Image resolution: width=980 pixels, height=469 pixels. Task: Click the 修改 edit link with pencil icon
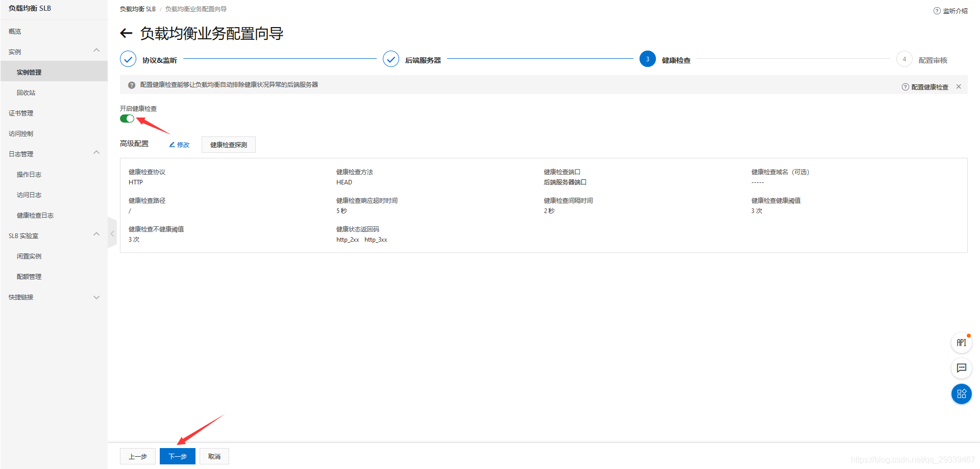click(179, 145)
